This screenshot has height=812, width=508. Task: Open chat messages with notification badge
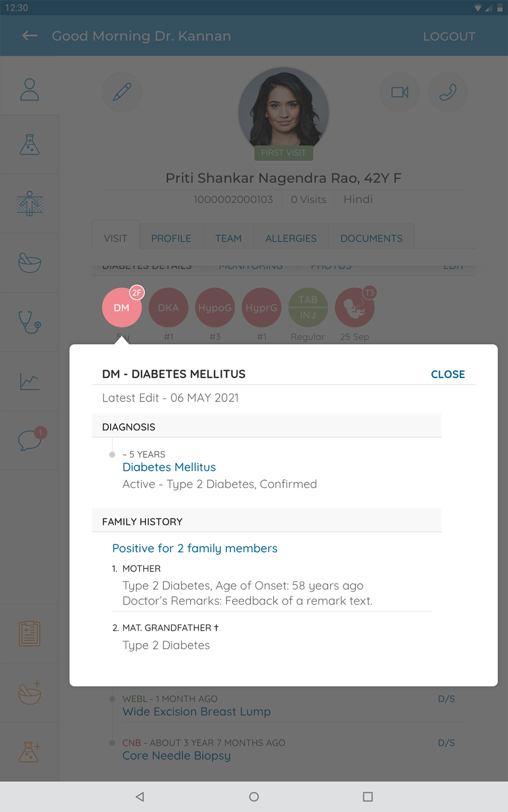[x=30, y=440]
